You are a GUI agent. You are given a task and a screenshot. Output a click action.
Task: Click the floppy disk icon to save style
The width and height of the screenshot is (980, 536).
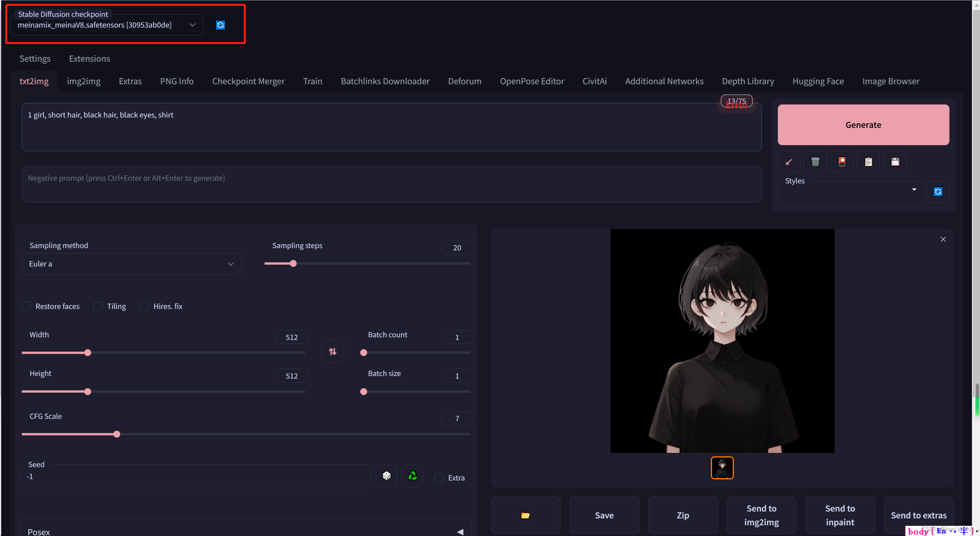coord(895,162)
